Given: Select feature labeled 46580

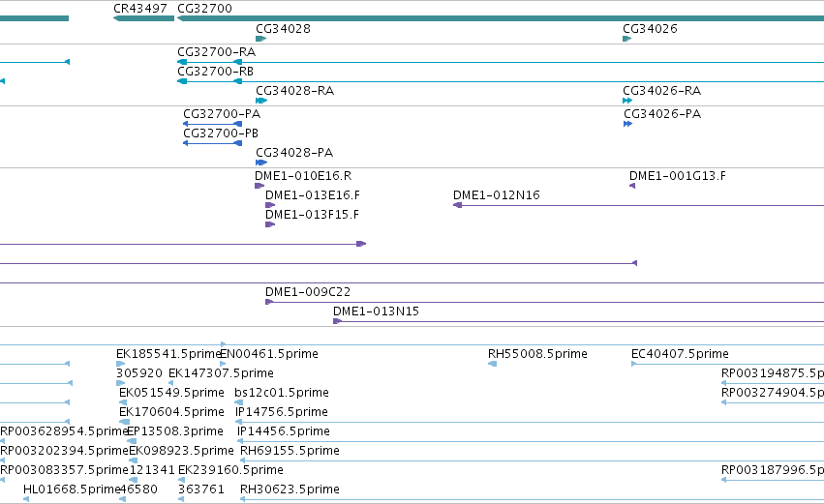Looking at the screenshot, I should tap(138, 489).
